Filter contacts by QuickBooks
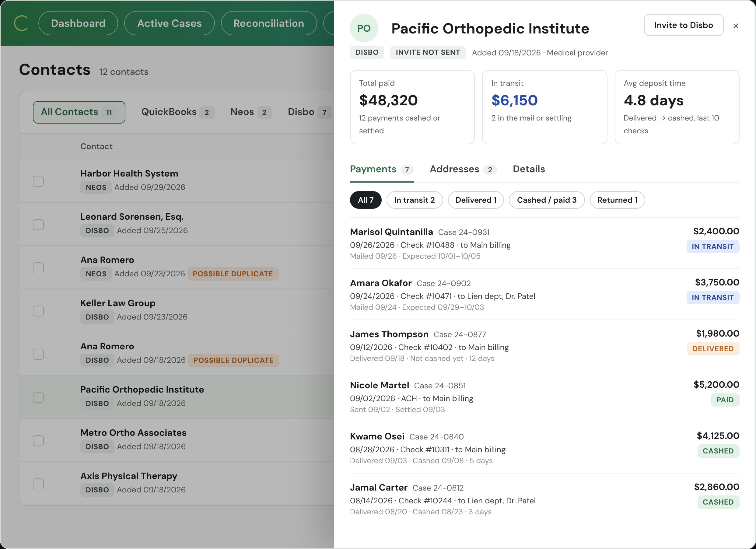This screenshot has width=756, height=549. 178,112
